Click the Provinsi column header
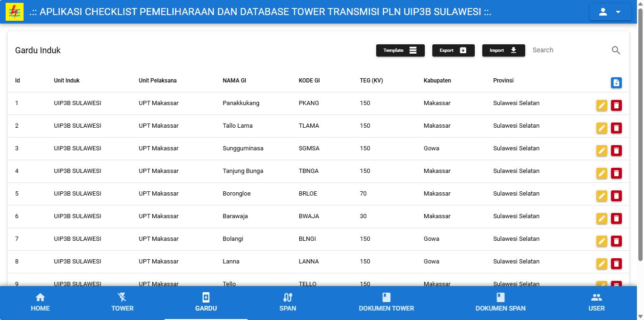The width and height of the screenshot is (644, 320). pyautogui.click(x=504, y=81)
